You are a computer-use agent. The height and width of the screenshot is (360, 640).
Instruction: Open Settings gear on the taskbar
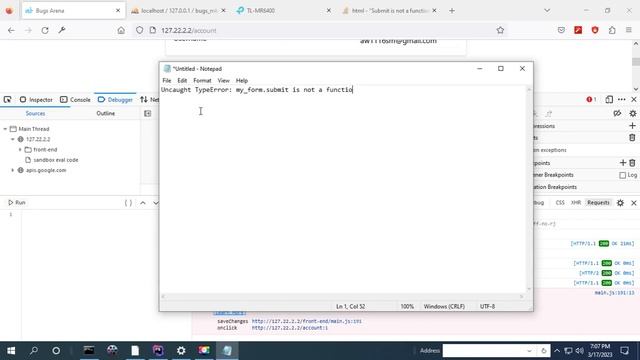[181, 351]
